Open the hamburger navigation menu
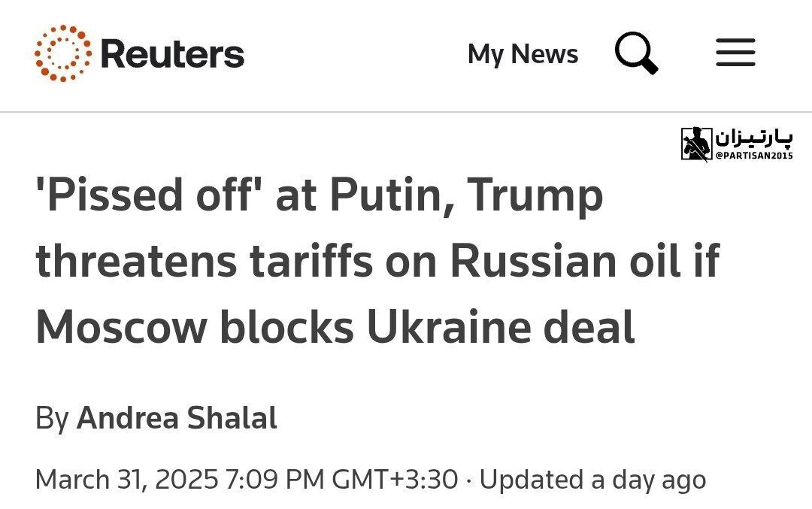 [x=735, y=53]
